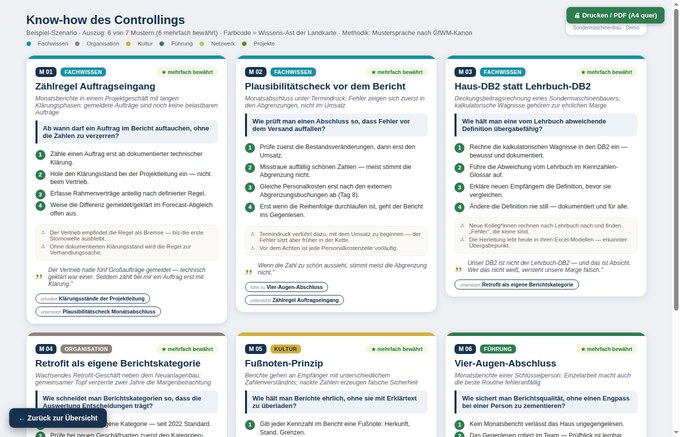Click the Fachwissen legend dot
The image size is (680, 437).
(29, 44)
